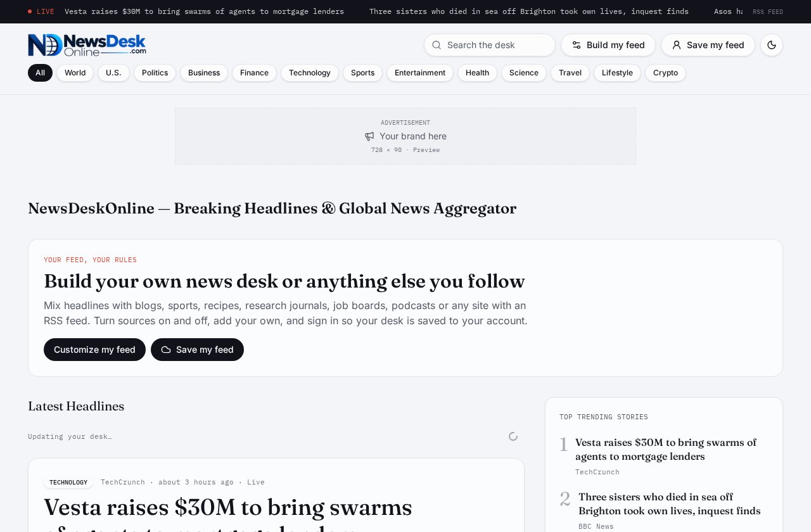
Task: Show the Science category
Action: (524, 73)
